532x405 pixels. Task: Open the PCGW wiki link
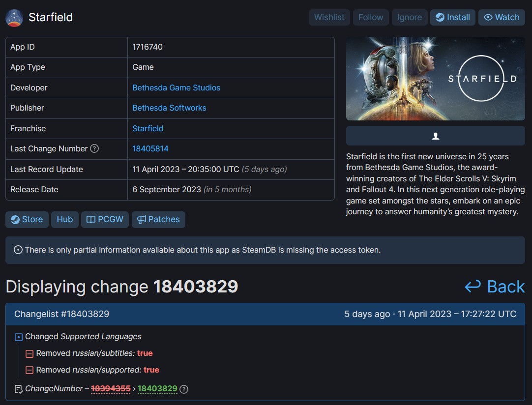105,220
